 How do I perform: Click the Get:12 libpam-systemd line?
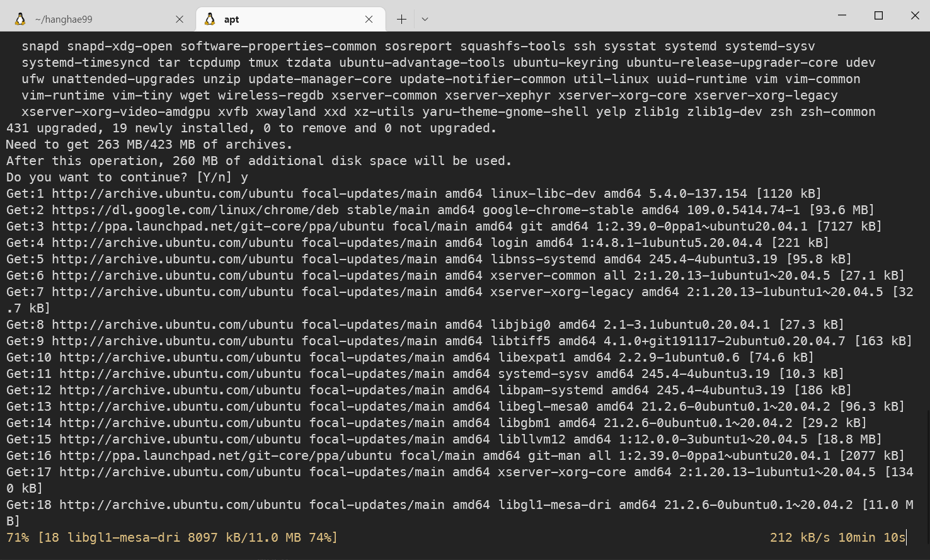(429, 390)
